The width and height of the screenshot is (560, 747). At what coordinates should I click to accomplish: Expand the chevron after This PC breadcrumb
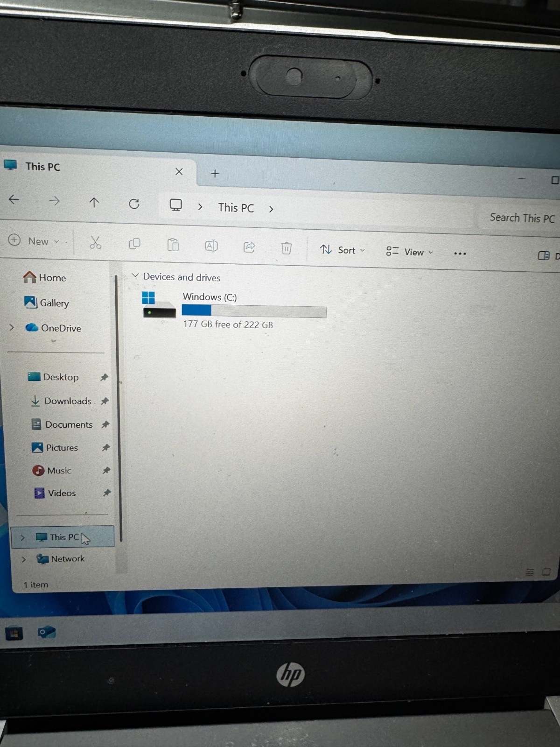[271, 209]
